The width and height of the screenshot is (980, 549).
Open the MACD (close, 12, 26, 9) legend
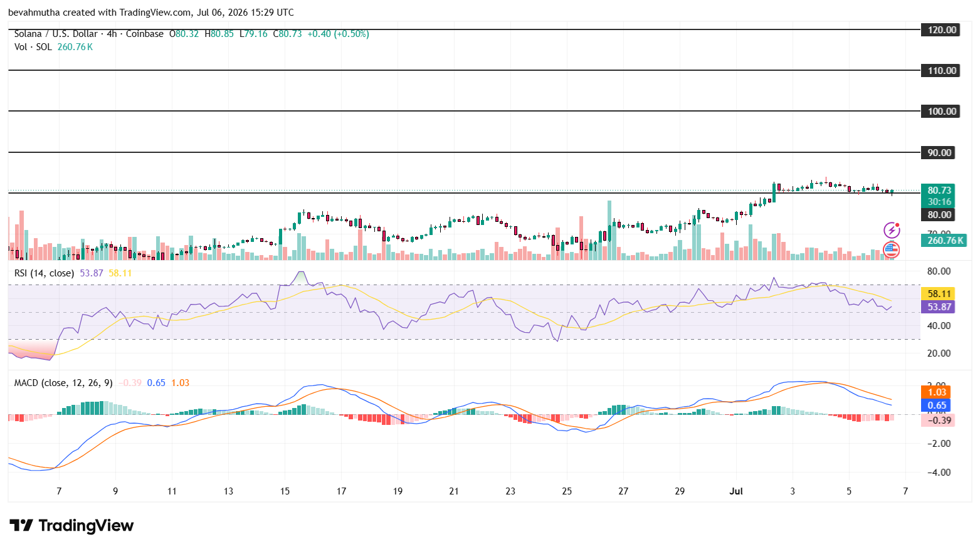click(63, 383)
